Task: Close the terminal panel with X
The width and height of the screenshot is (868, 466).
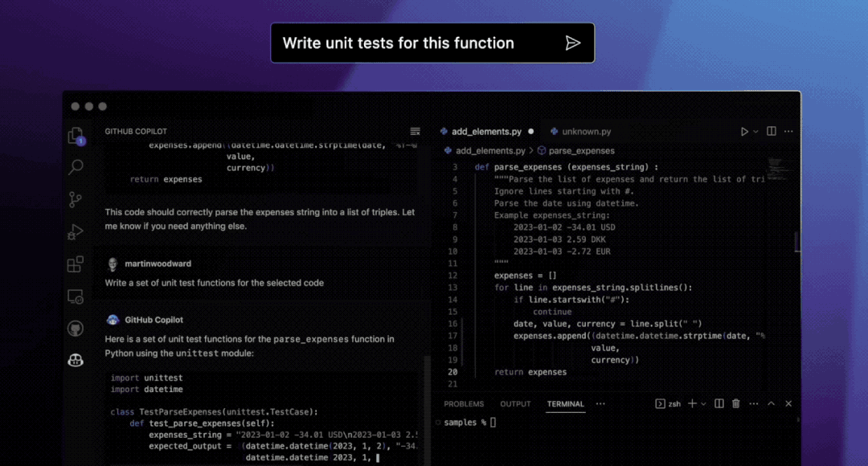Action: click(x=788, y=404)
